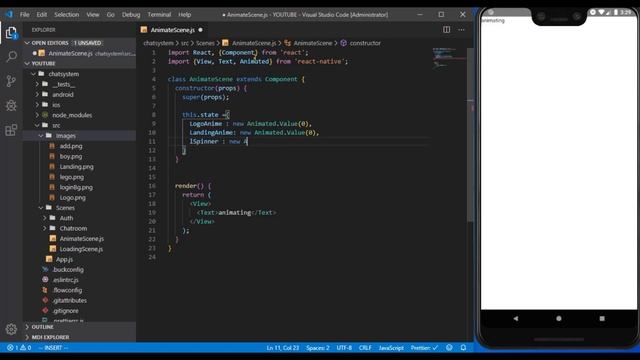The height and width of the screenshot is (360, 640).
Task: Open the Help menu
Action: click(184, 14)
